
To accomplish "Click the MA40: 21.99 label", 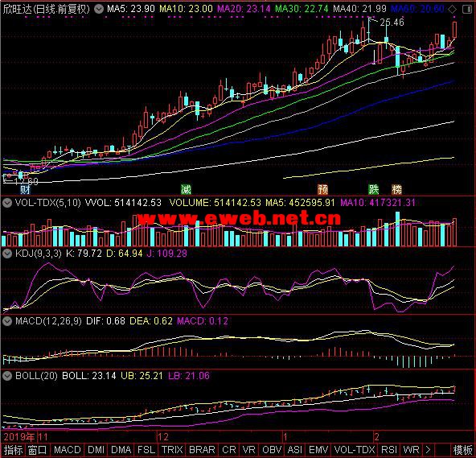I will (359, 9).
